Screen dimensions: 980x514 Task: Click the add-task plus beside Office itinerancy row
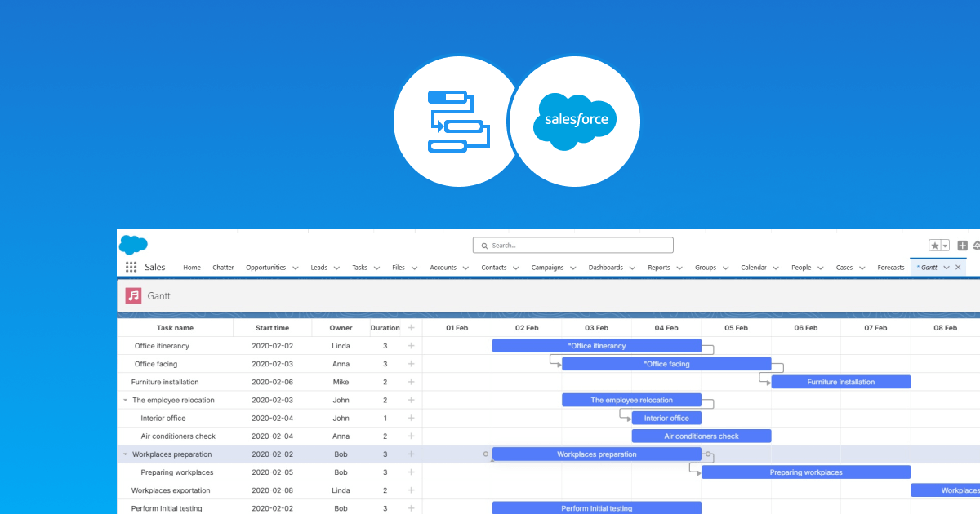pos(412,345)
